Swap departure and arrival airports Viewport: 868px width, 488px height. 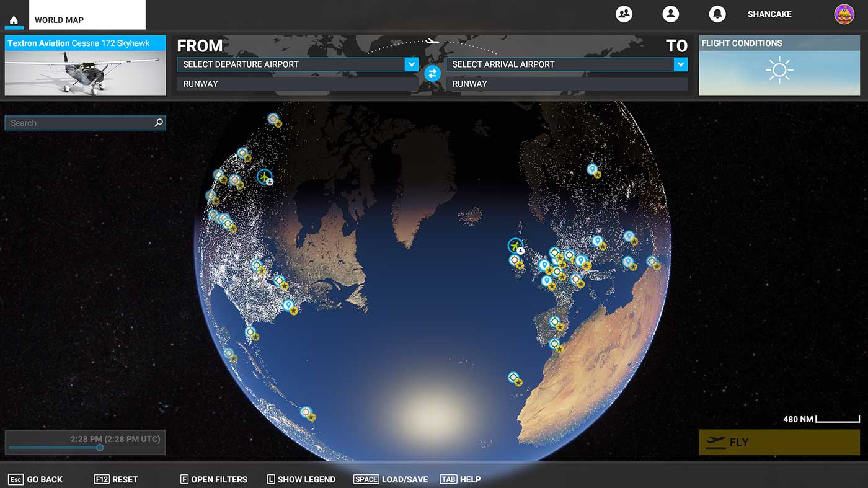tap(432, 73)
